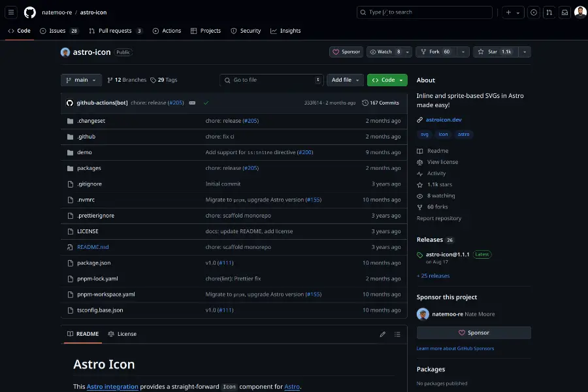Open the star lists dropdown arrow

coord(525,52)
